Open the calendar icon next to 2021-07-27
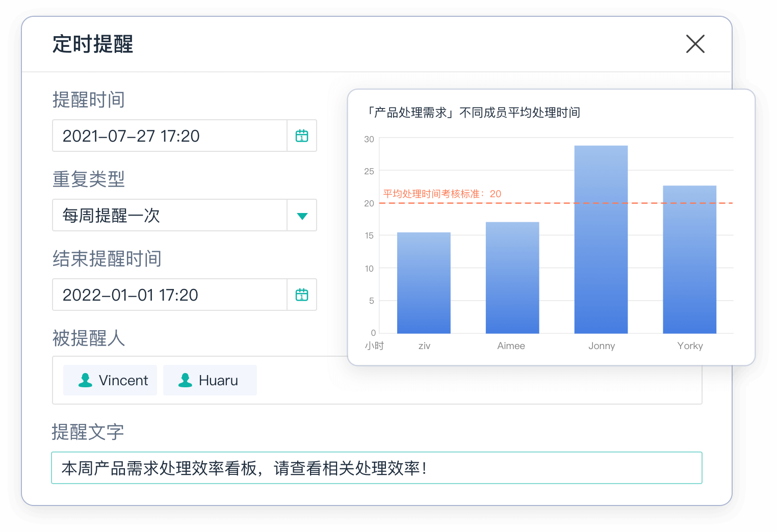The width and height of the screenshot is (777, 532). (302, 136)
